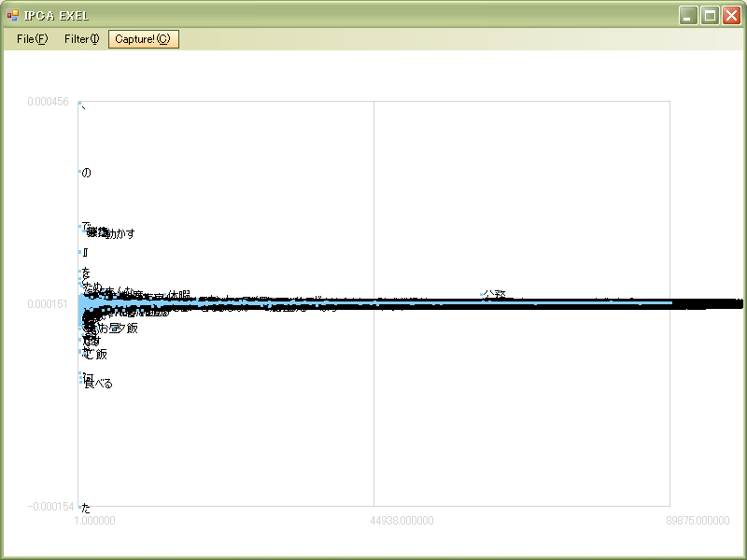The image size is (747, 560).
Task: Click the Capture!(C) menu item
Action: click(144, 39)
